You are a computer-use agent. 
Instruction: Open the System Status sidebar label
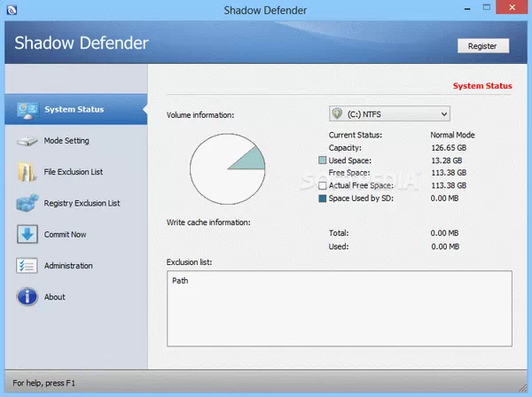(x=74, y=110)
